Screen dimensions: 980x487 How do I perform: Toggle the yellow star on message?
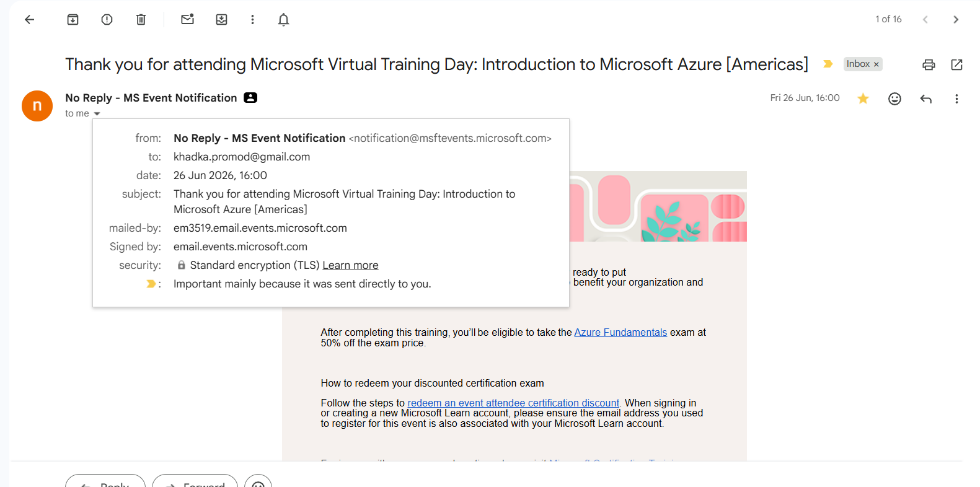tap(863, 99)
